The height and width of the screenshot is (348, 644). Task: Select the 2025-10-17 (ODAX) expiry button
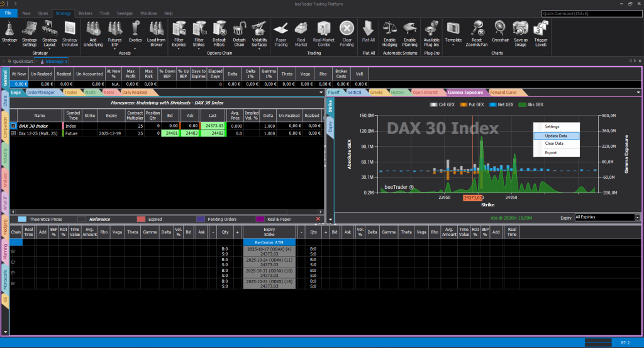click(x=269, y=250)
